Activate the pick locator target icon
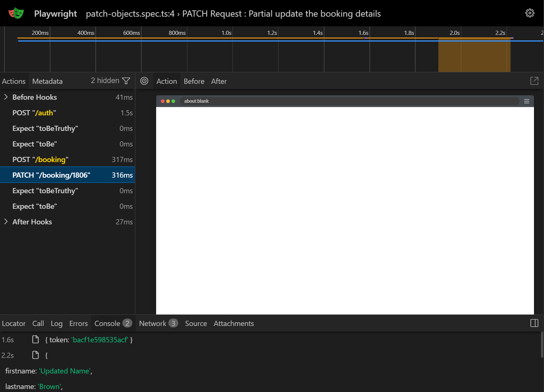Image resolution: width=544 pixels, height=392 pixels. coord(144,81)
